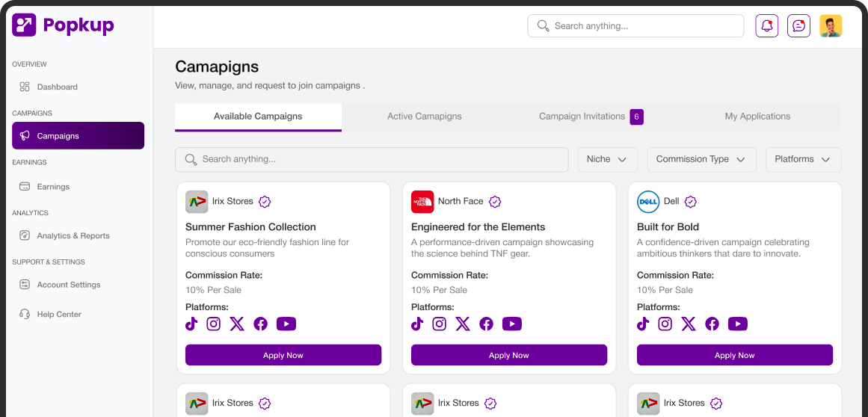Open the messages chat icon
Image resolution: width=868 pixels, height=417 pixels.
click(x=798, y=26)
